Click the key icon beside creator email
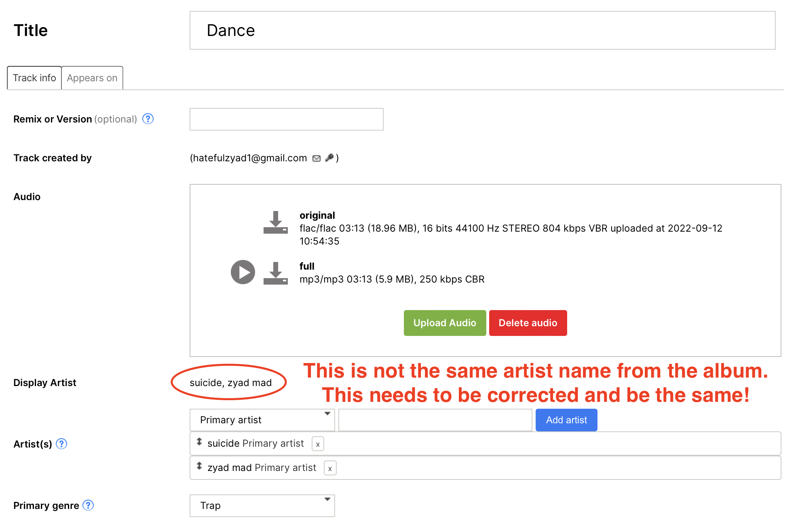The image size is (798, 532). point(329,158)
